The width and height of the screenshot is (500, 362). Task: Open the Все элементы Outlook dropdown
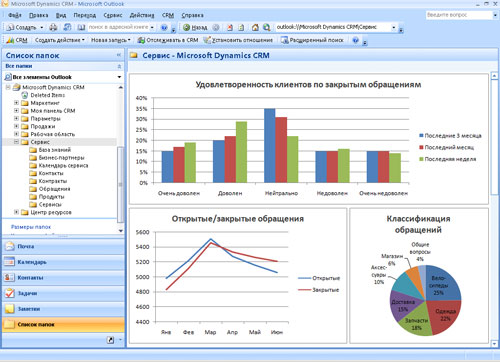(119, 77)
